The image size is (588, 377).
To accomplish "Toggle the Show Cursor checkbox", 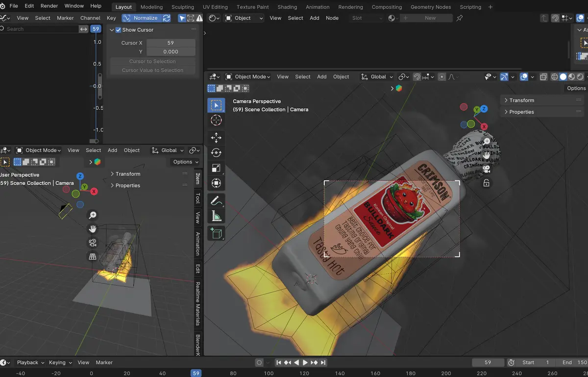I will [118, 30].
